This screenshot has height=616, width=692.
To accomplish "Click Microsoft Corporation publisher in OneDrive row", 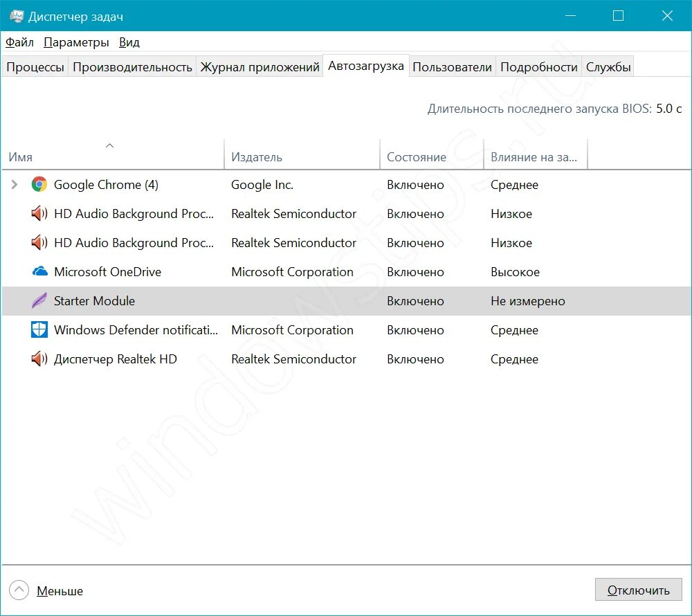I will point(292,272).
